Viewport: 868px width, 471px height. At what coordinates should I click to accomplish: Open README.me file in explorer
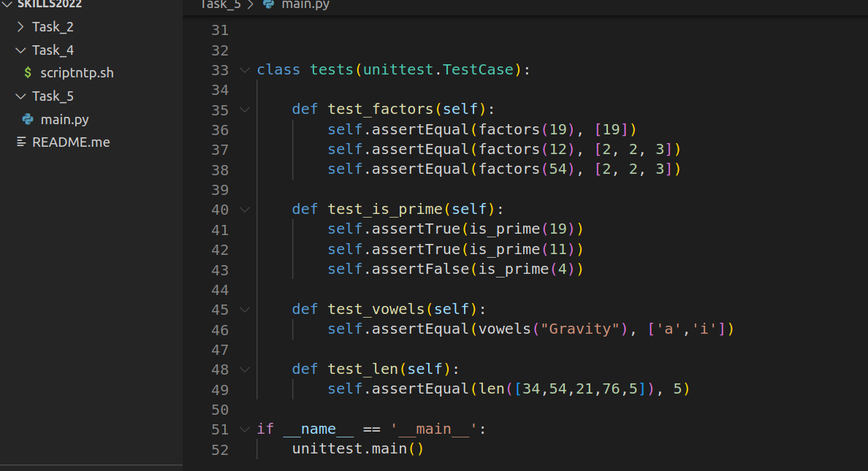coord(71,142)
